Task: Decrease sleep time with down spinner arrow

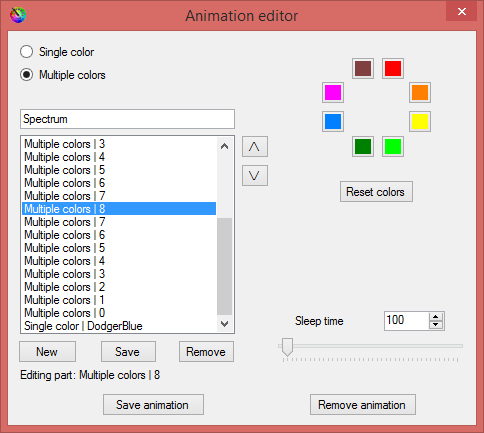Action: coord(435,325)
